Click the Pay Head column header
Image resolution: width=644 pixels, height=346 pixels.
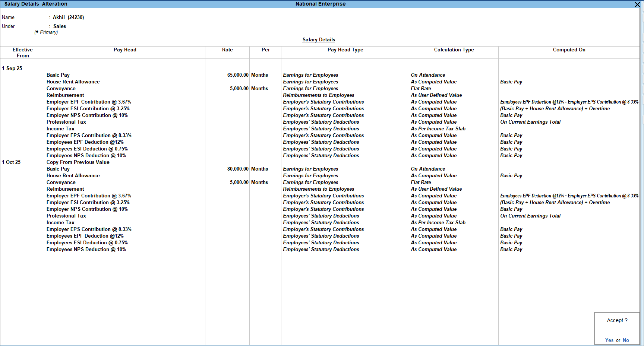pyautogui.click(x=125, y=50)
